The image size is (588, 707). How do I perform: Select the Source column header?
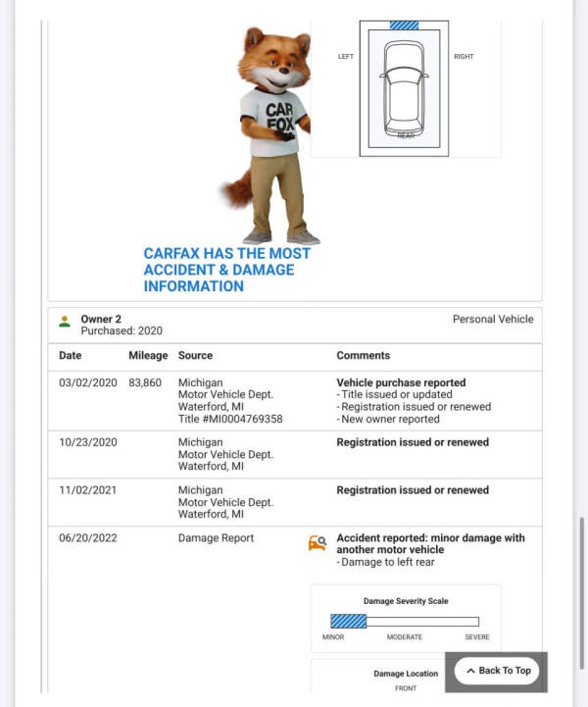click(x=195, y=355)
